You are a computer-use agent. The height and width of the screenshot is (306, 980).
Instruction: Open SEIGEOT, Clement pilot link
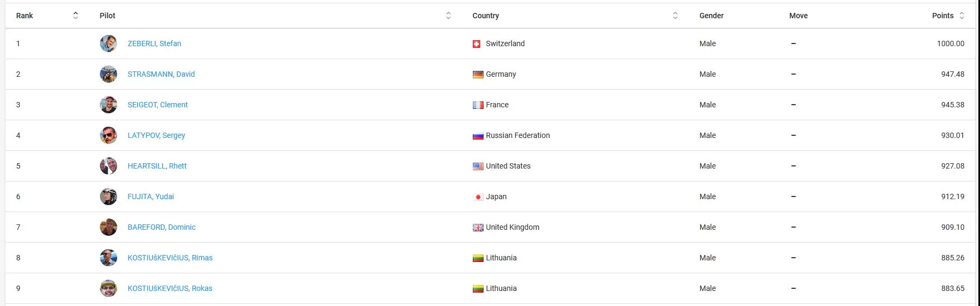pos(157,105)
